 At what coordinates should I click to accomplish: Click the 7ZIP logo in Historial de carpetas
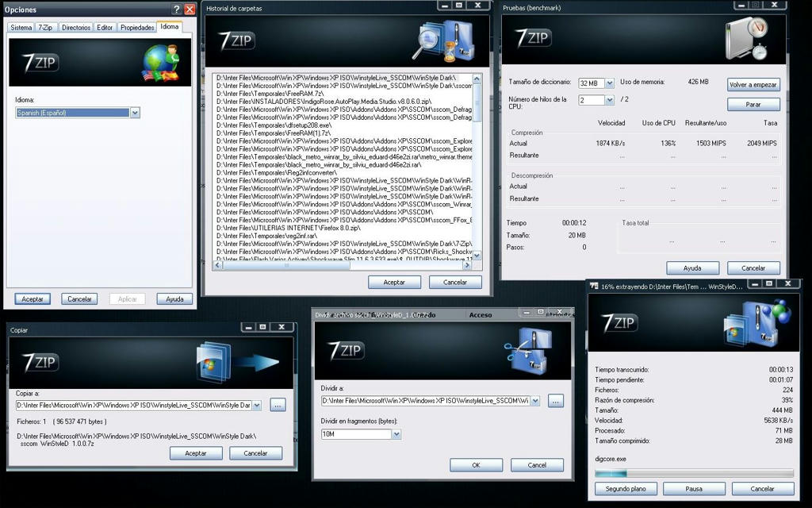pos(236,40)
